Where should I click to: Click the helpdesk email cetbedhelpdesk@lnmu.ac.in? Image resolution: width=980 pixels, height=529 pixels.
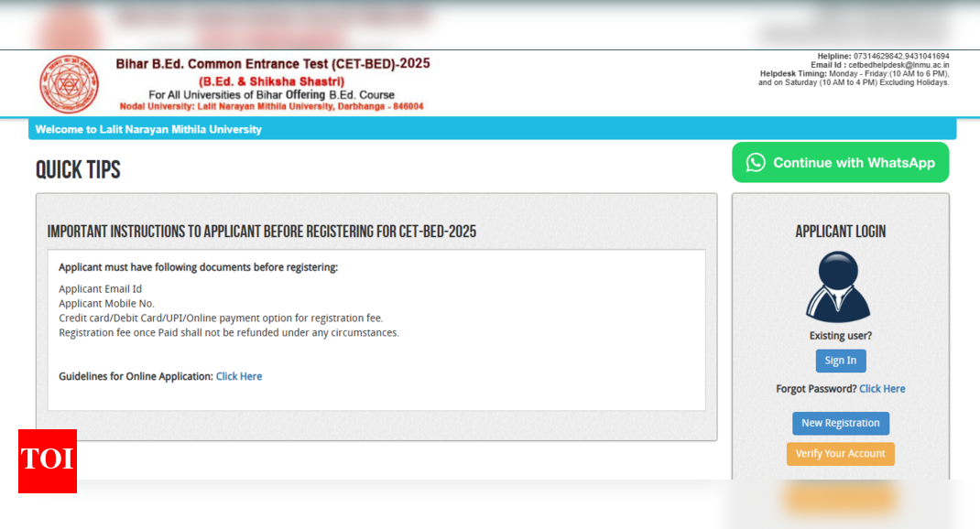coord(898,65)
